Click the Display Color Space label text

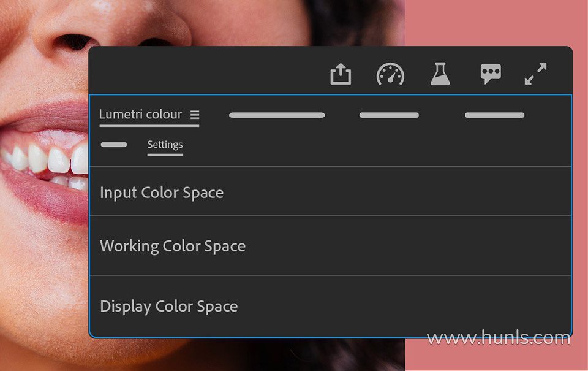click(169, 307)
